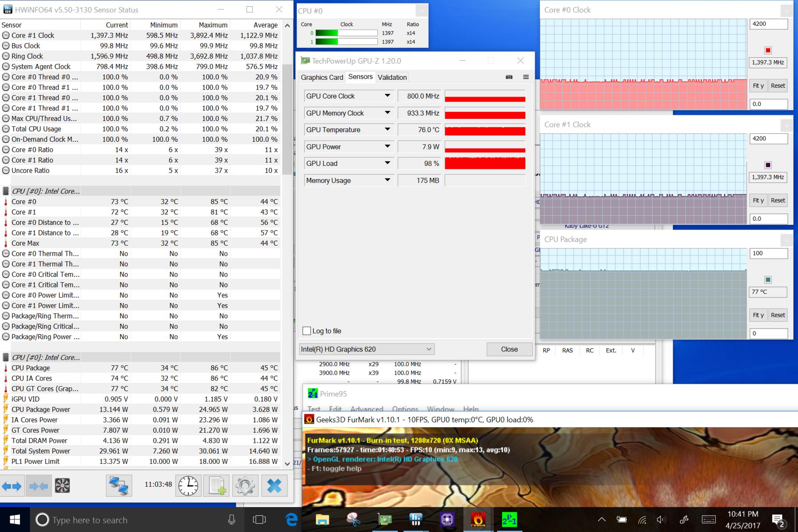
Task: Select the GPU-Z Sensors tab
Action: point(360,77)
